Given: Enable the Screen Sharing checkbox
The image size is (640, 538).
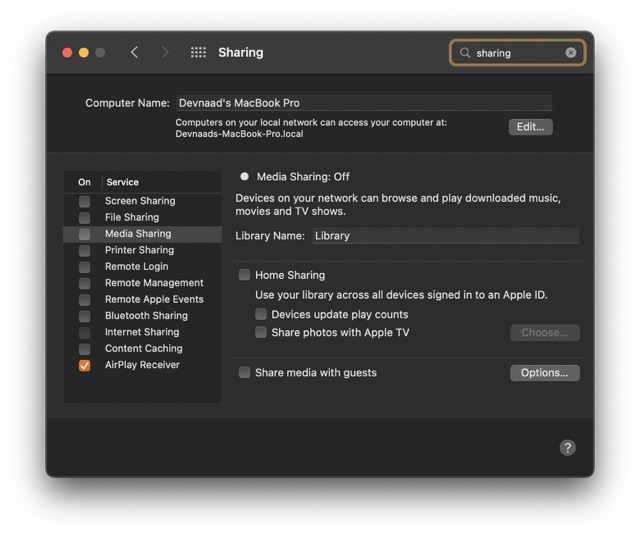Looking at the screenshot, I should click(85, 201).
